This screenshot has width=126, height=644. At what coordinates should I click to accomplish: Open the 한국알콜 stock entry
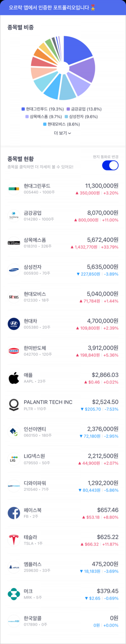pyautogui.click(x=63, y=621)
